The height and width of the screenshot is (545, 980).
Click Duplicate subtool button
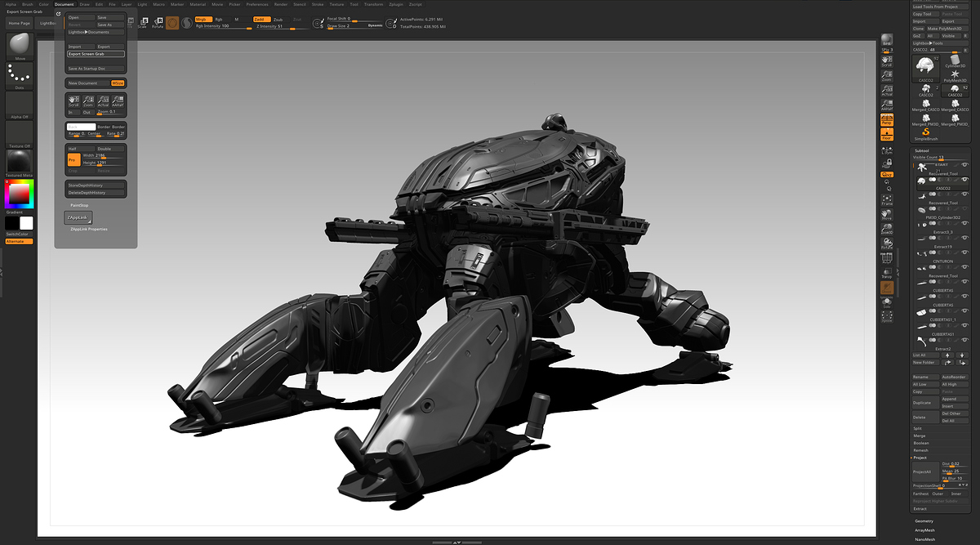coord(926,403)
